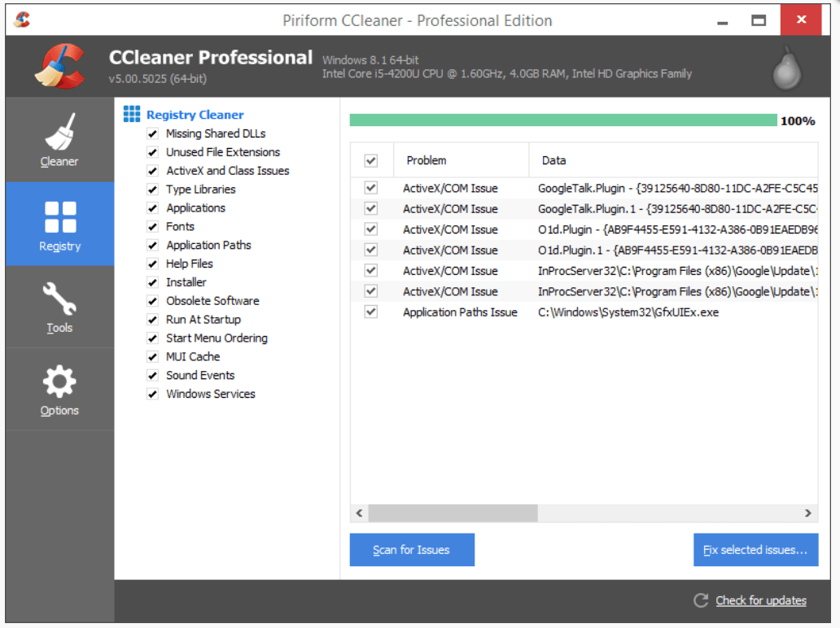The height and width of the screenshot is (628, 840).
Task: Click left arrow of horizontal scrollbar
Action: pyautogui.click(x=360, y=512)
